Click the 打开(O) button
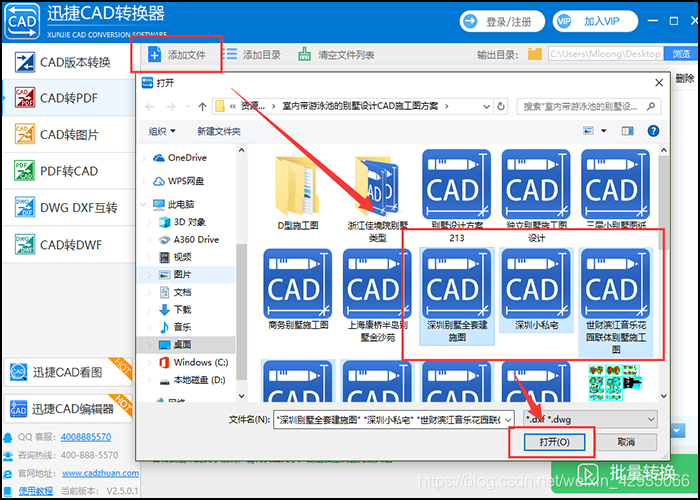Screen dimensions: 700x500 click(x=554, y=442)
